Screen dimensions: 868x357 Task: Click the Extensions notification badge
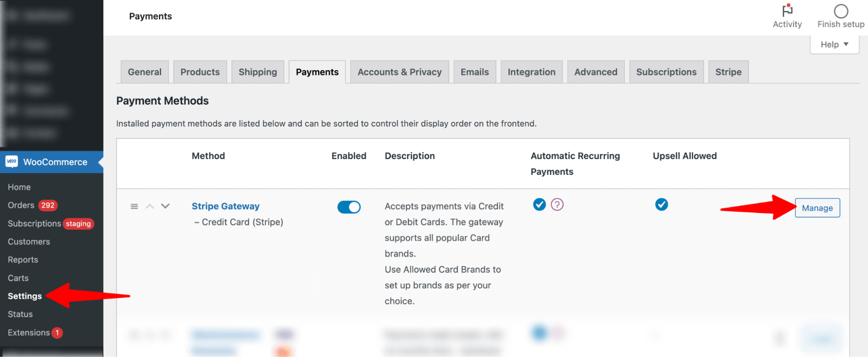pos(57,333)
